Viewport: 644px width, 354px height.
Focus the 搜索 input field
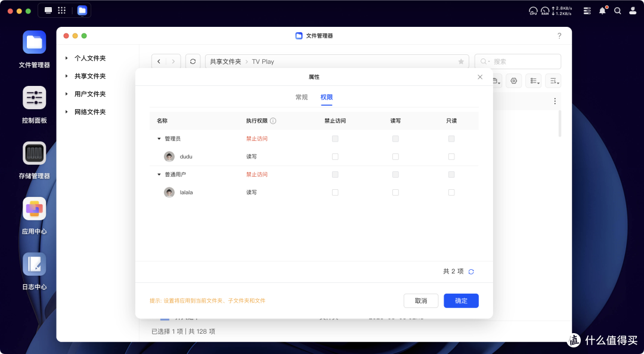point(518,61)
